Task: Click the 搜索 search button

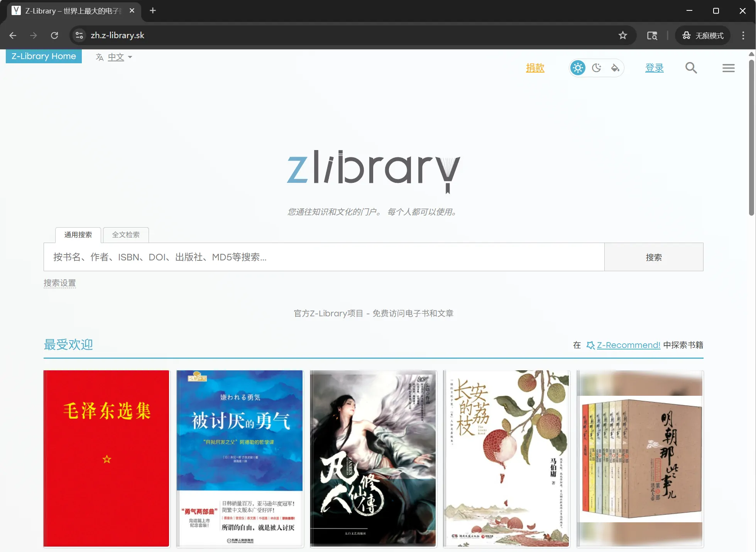Action: click(654, 257)
